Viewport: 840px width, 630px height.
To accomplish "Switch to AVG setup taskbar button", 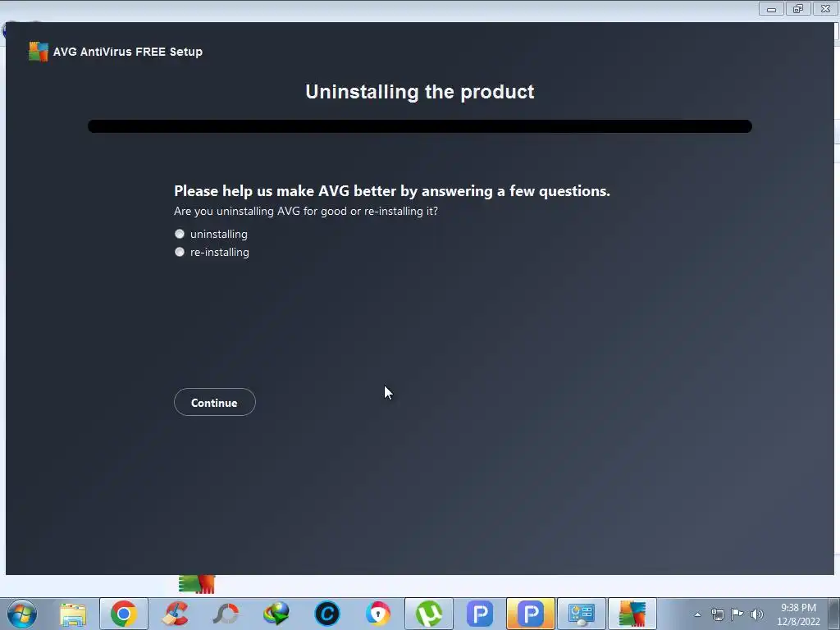I will 632,614.
